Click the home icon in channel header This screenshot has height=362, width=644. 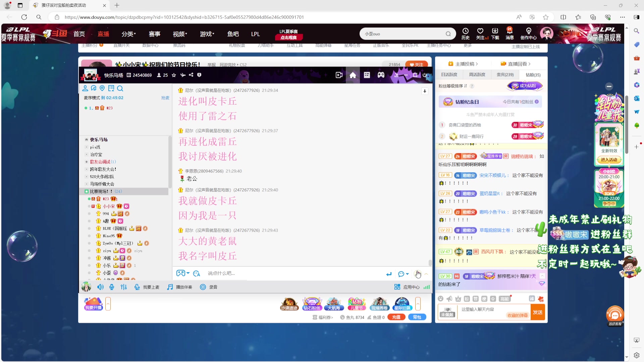(x=353, y=75)
